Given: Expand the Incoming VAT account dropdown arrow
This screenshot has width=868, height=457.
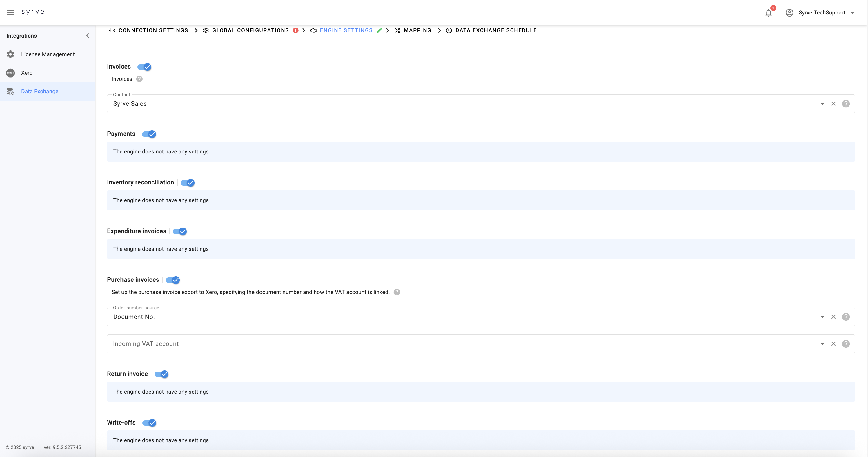Looking at the screenshot, I should pos(822,343).
